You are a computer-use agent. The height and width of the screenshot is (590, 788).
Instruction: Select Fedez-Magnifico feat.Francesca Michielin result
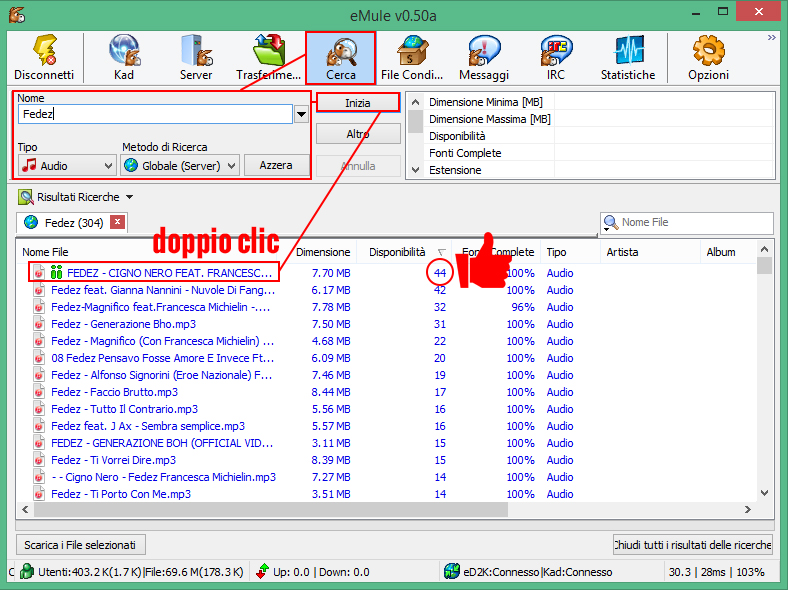pyautogui.click(x=160, y=307)
